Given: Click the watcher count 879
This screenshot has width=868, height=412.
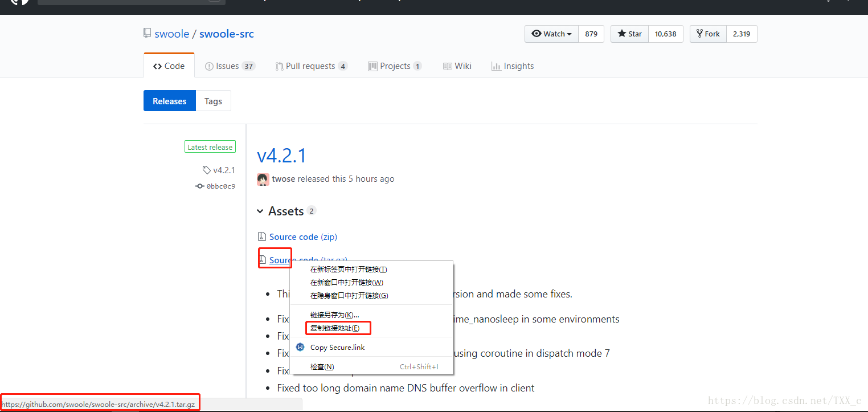Looking at the screenshot, I should point(591,34).
